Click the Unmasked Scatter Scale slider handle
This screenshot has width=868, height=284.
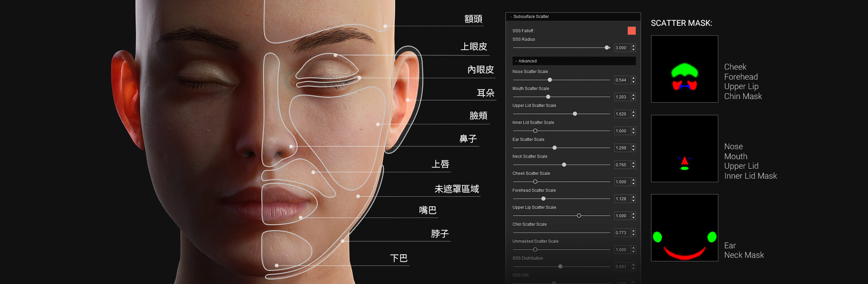tap(535, 250)
